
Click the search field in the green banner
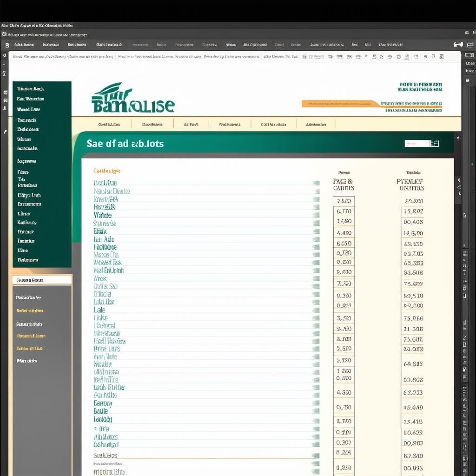416,144
